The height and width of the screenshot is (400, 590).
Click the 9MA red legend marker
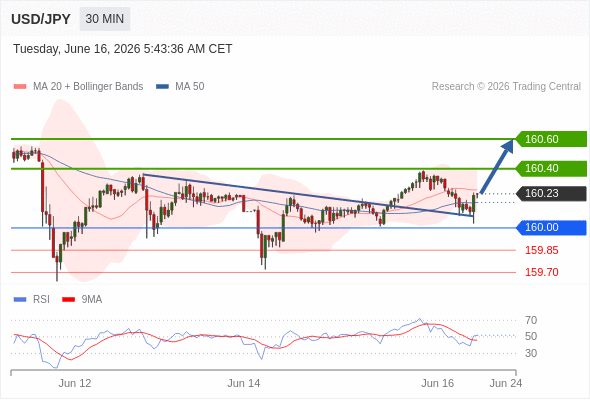coord(68,300)
